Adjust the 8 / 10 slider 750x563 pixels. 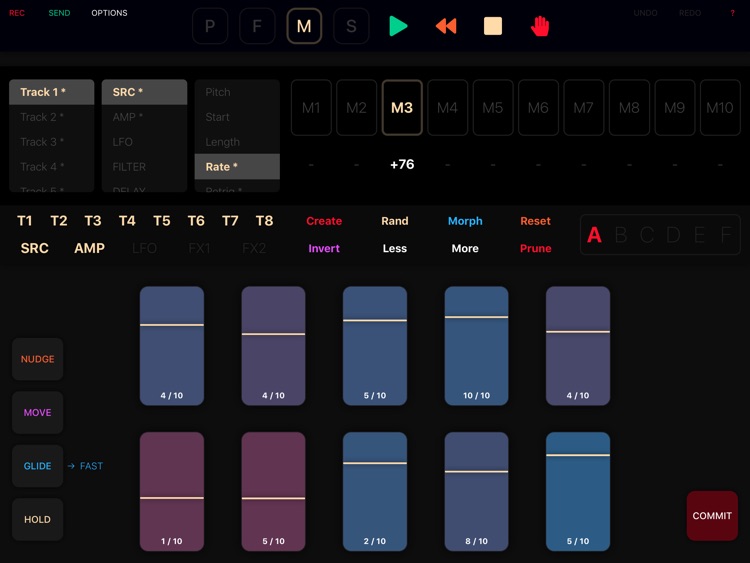(x=476, y=492)
